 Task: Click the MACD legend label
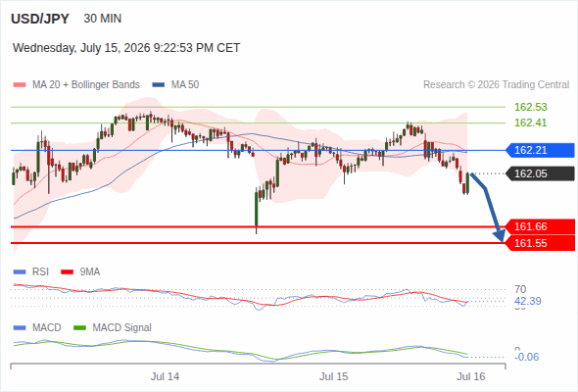pyautogui.click(x=46, y=328)
